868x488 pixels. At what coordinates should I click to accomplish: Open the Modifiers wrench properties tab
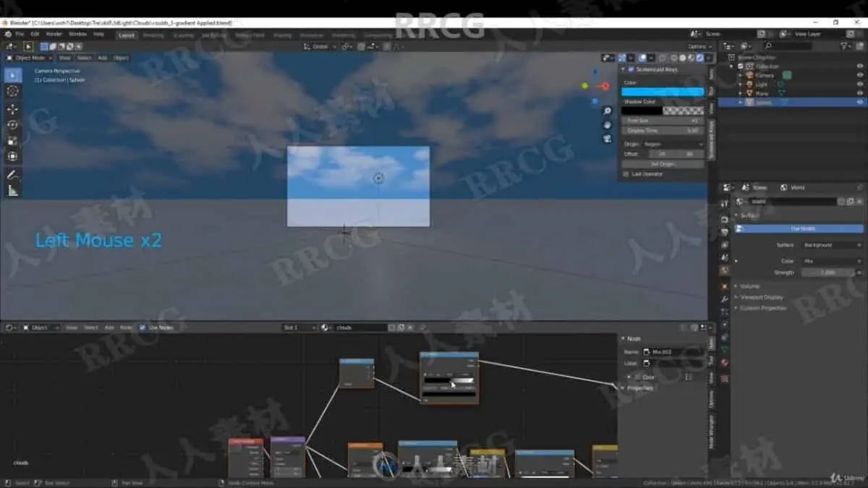click(724, 299)
